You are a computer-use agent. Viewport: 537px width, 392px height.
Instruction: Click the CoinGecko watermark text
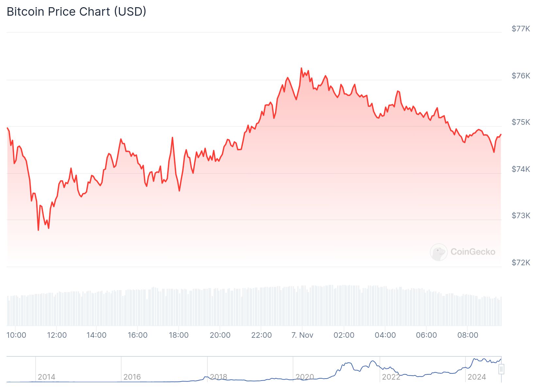(x=473, y=252)
